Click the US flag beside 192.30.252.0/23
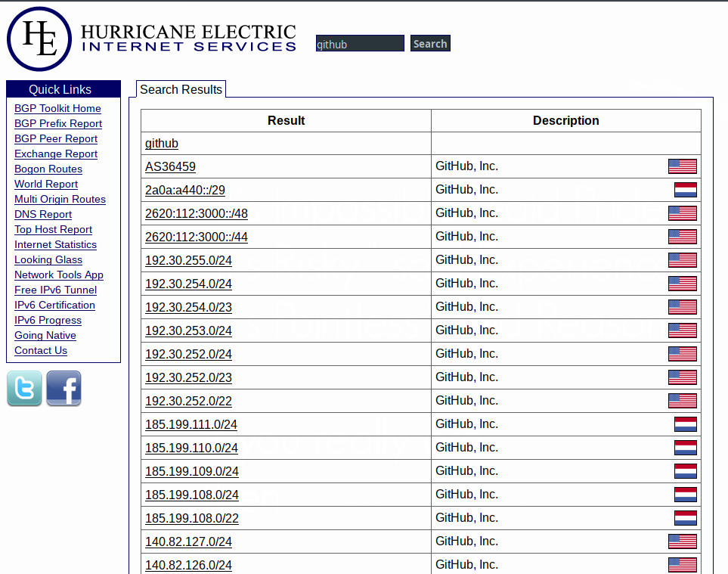The image size is (728, 574). 683,377
